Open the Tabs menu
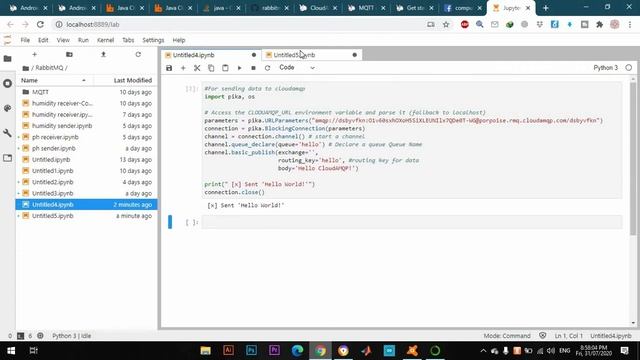This screenshot has height=360, width=640. pos(128,40)
